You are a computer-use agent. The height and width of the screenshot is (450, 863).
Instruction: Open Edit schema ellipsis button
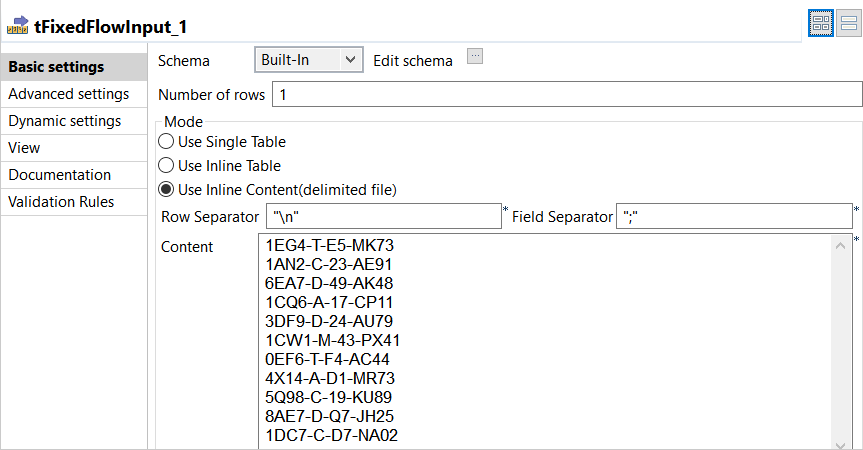[x=475, y=57]
